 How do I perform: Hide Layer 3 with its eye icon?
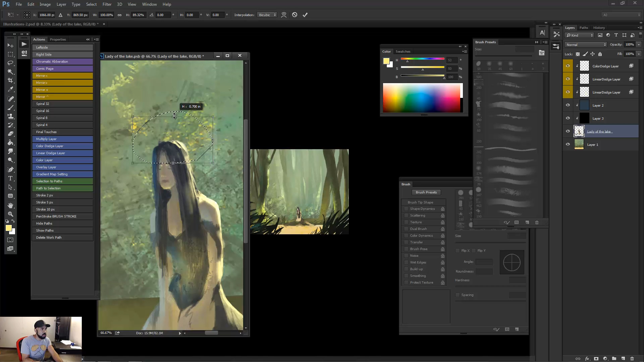(568, 118)
